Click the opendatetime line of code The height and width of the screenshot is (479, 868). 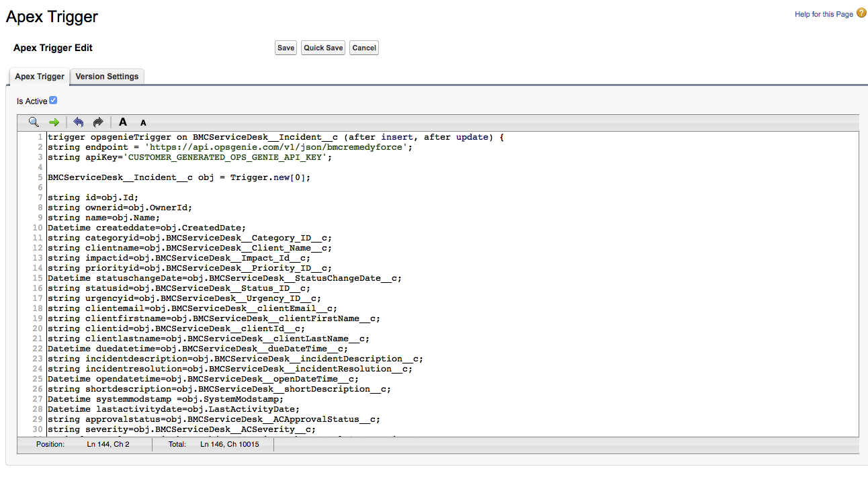(x=204, y=379)
